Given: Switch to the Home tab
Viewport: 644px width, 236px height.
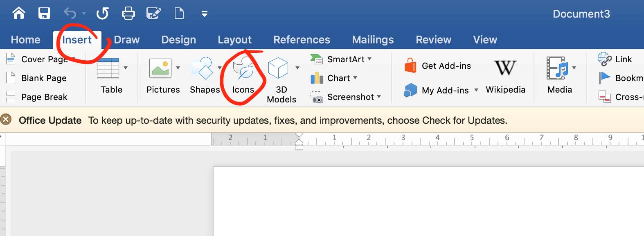Looking at the screenshot, I should coord(25,40).
